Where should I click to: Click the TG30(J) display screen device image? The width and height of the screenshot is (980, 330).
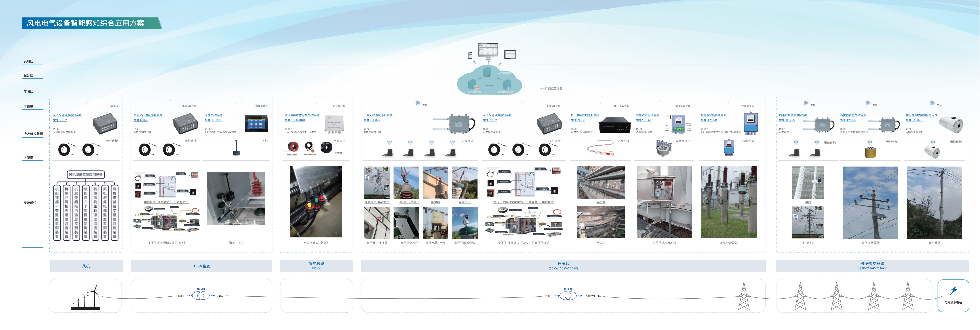coord(256,124)
